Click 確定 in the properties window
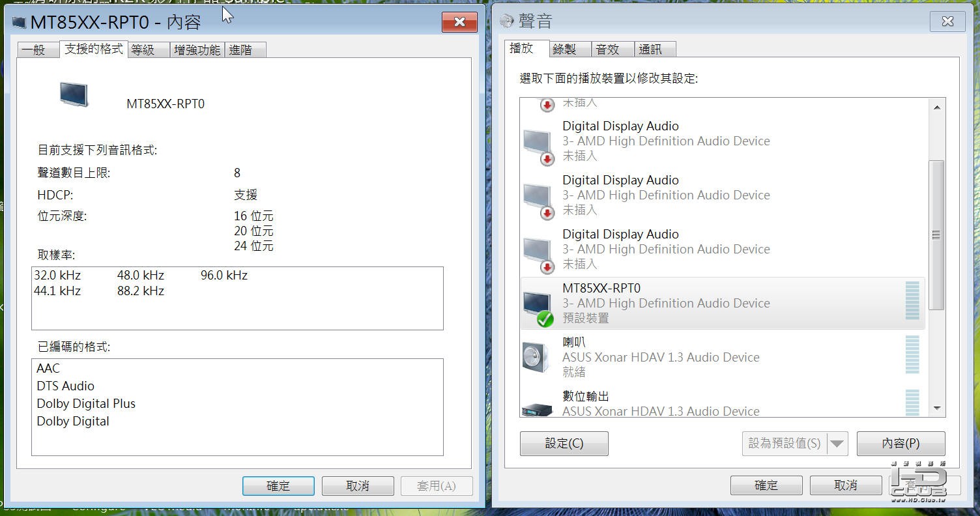This screenshot has height=516, width=980. (x=278, y=486)
